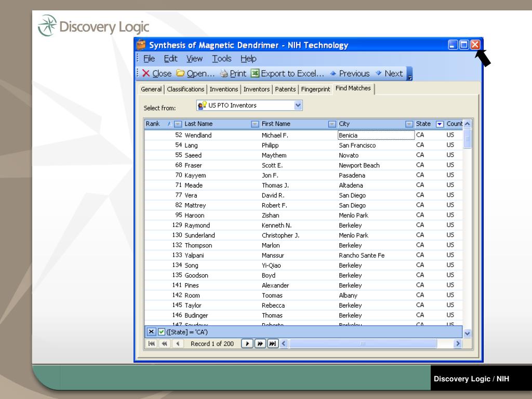Screen dimensions: 532x399
Task: Open the State column filter dropdown
Action: (440, 124)
